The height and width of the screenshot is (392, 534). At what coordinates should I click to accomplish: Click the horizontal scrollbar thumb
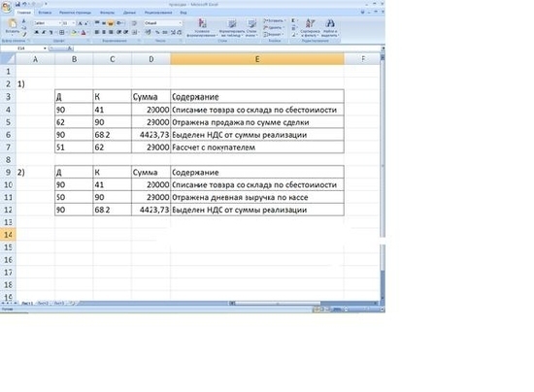pos(278,303)
